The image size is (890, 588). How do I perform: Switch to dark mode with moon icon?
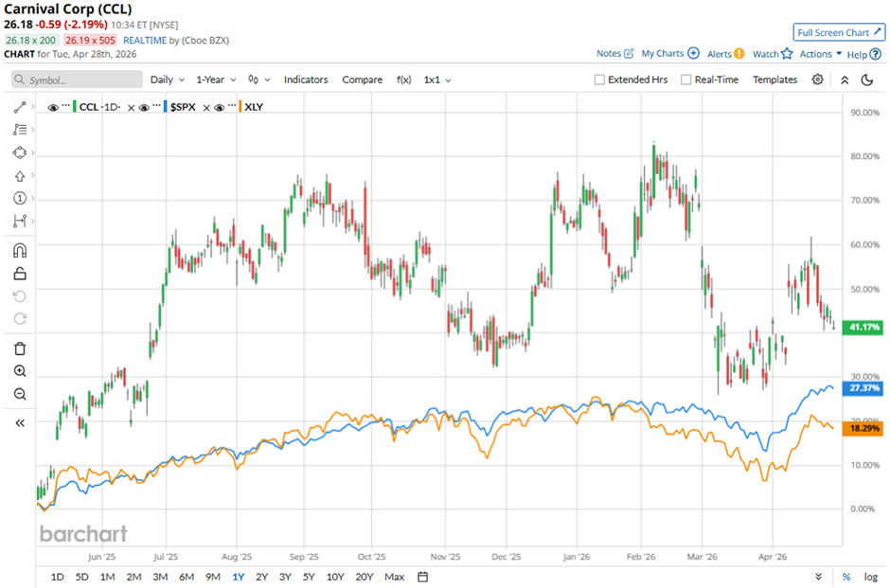[x=866, y=80]
